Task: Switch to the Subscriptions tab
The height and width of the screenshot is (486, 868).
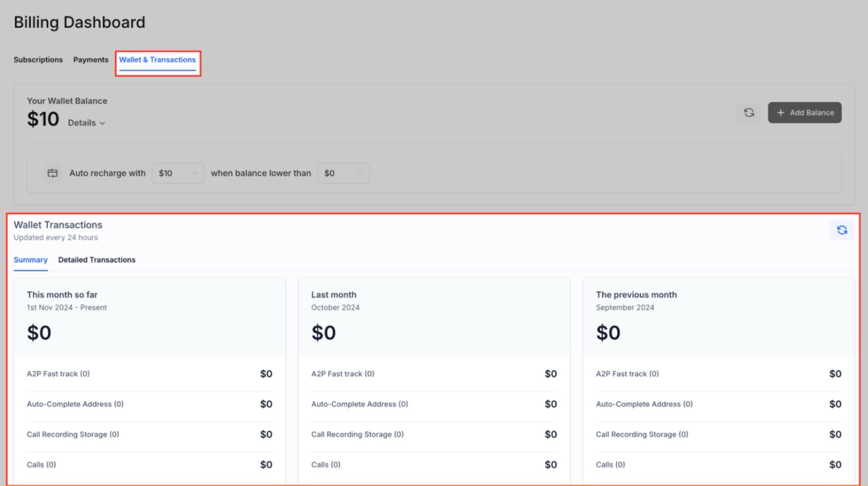Action: (x=38, y=60)
